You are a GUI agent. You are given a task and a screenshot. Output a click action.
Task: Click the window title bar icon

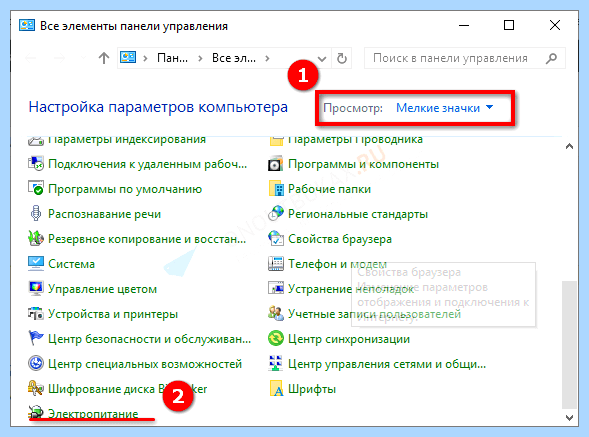27,26
